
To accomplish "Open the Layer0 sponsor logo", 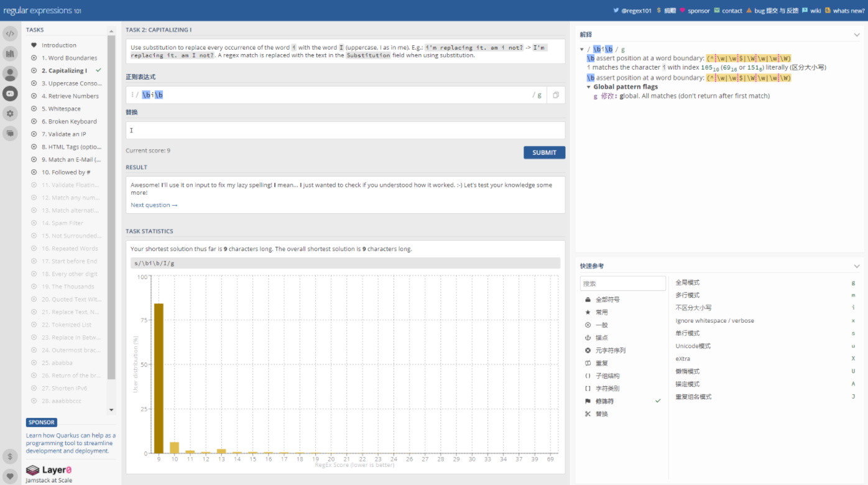I will 50,470.
